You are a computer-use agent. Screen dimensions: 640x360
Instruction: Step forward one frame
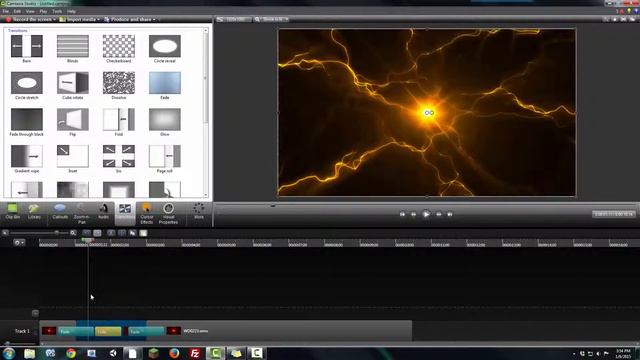click(x=439, y=214)
